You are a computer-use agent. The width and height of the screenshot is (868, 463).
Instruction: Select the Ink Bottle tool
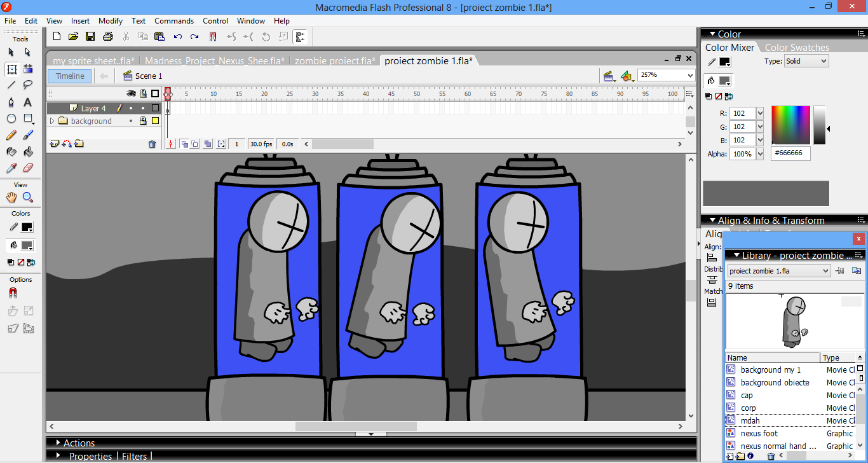(11, 151)
